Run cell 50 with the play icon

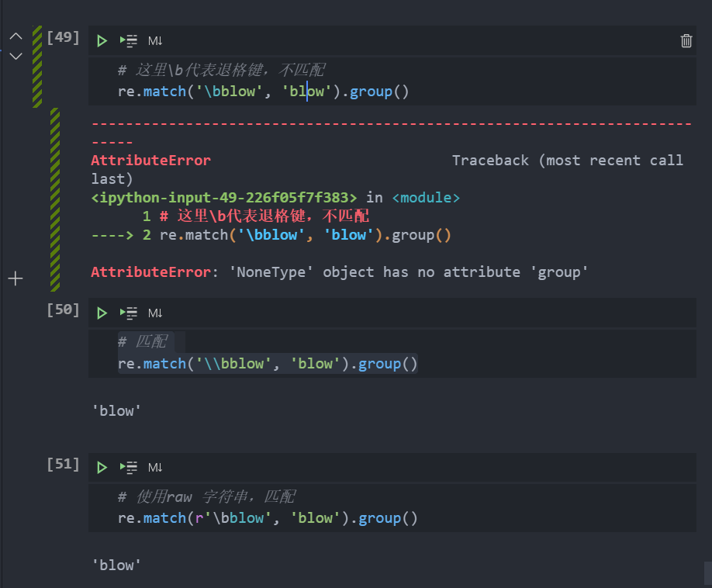(x=102, y=313)
